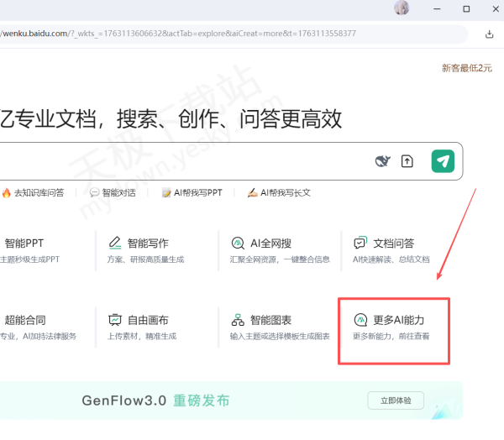The width and height of the screenshot is (504, 440).
Task: Click the 新客最低2元 promotion link
Action: [466, 68]
